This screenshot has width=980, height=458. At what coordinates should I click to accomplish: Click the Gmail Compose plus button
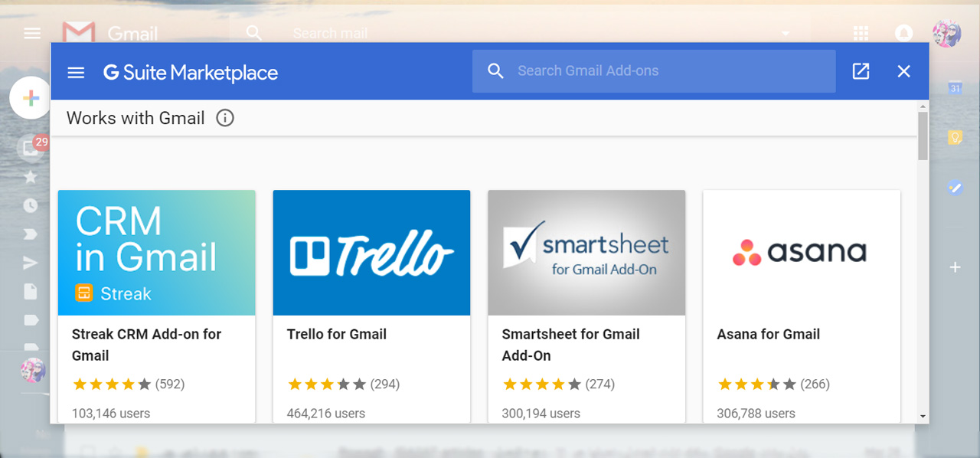tap(31, 99)
